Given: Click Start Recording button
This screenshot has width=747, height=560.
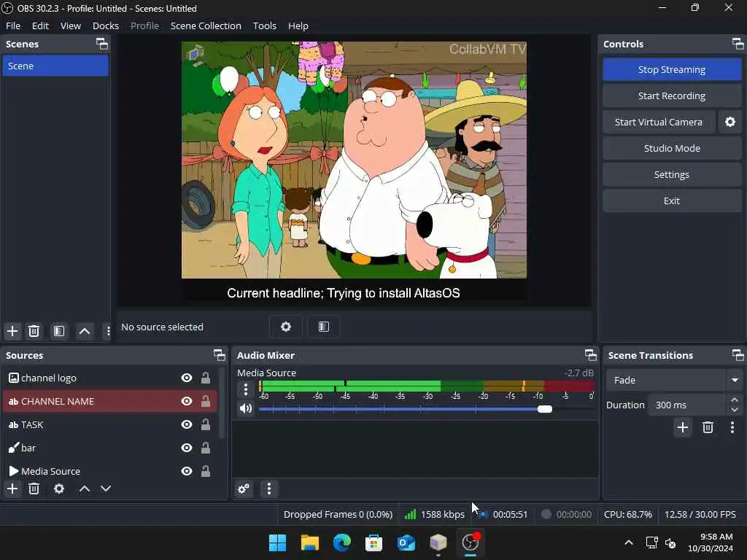Looking at the screenshot, I should coord(672,96).
